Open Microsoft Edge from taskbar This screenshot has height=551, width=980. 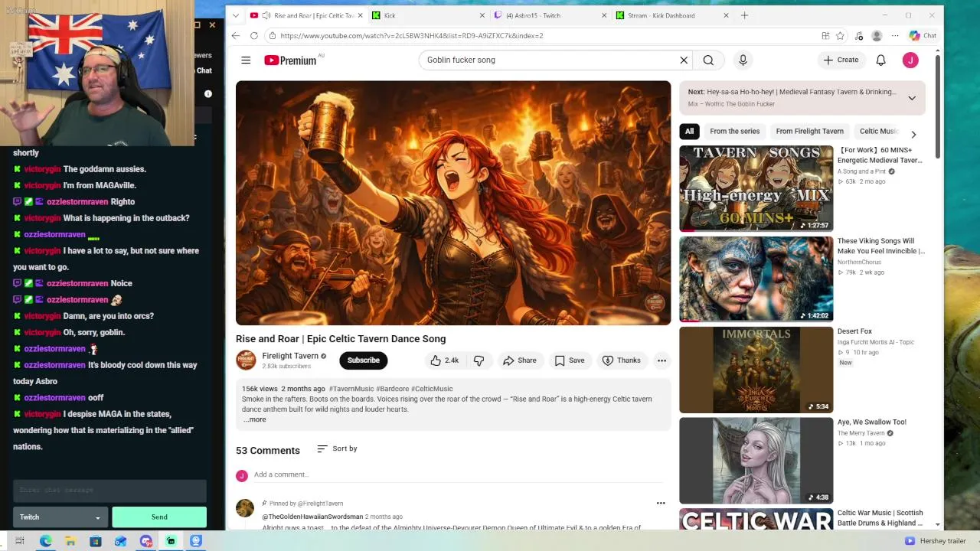[x=46, y=541]
